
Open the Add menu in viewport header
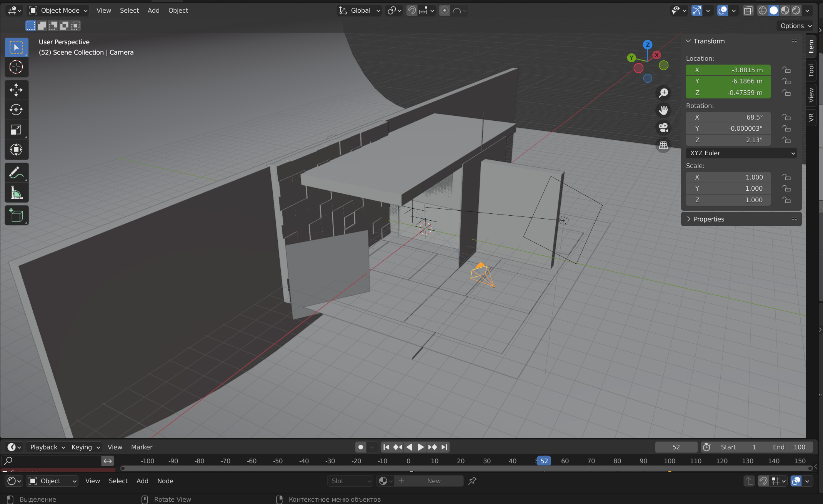153,10
